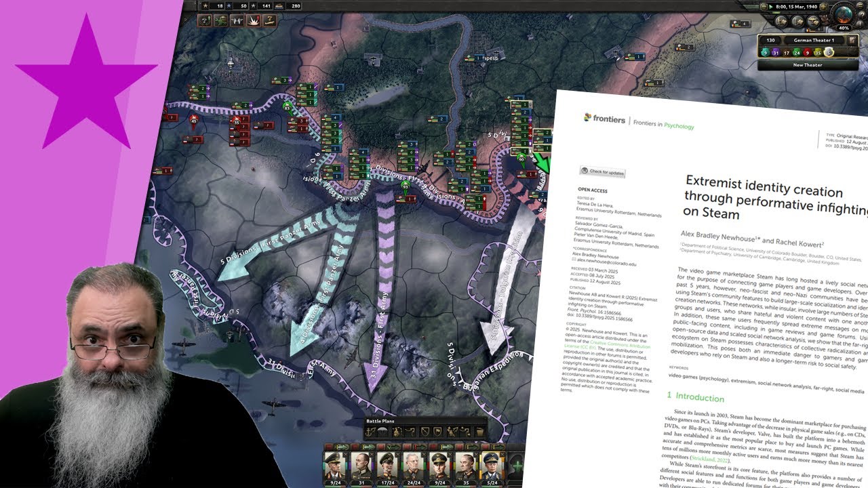Screen dimensions: 868x488
Task: Add a new army with green plus silhouette
Action: 517,467
